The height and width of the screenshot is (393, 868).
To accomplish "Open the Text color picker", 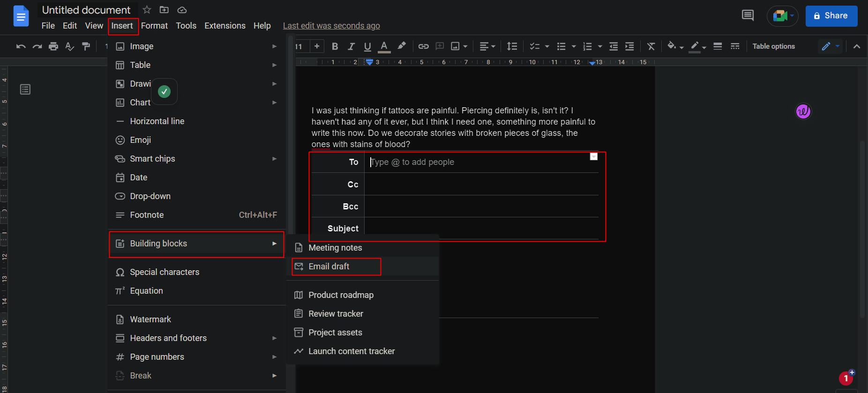I will (x=384, y=46).
